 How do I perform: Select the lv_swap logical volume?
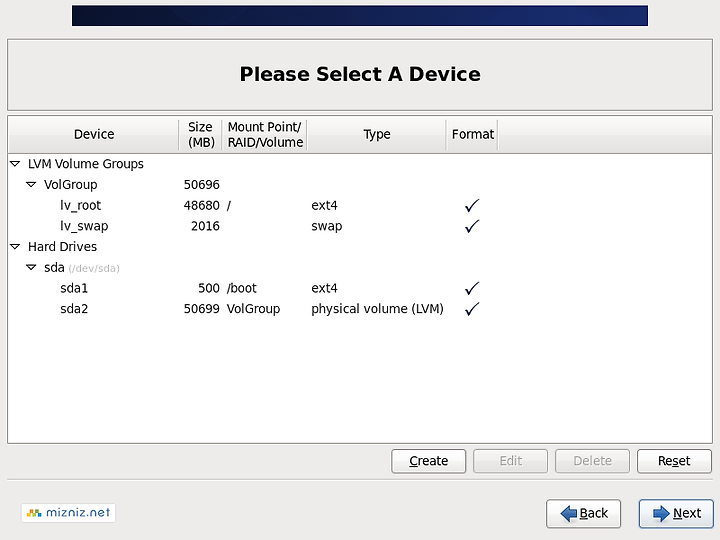(x=360, y=226)
